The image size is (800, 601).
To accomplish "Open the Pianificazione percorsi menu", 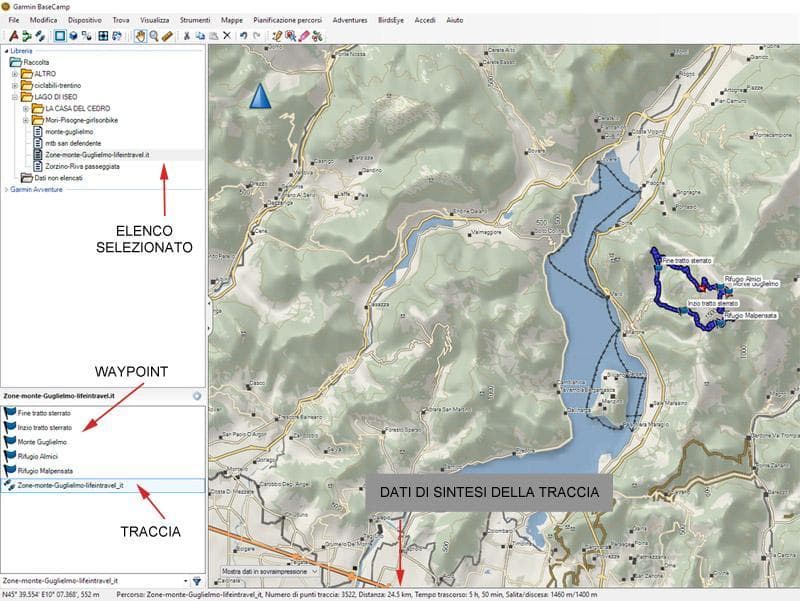I will coord(288,20).
